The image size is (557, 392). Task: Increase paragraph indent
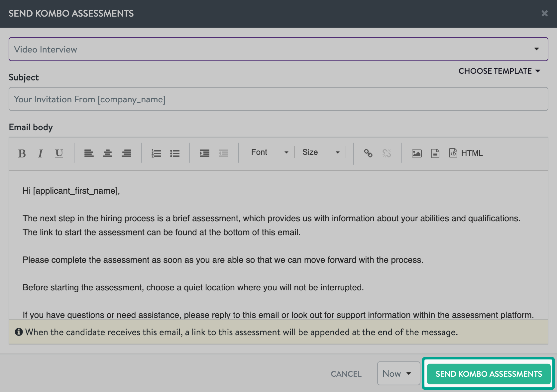click(205, 153)
